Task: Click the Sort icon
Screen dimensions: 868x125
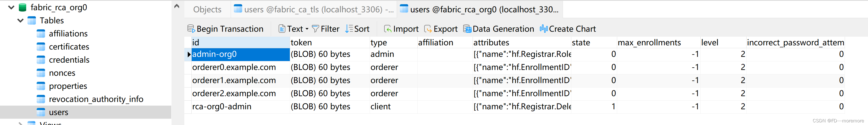Action: pos(349,29)
